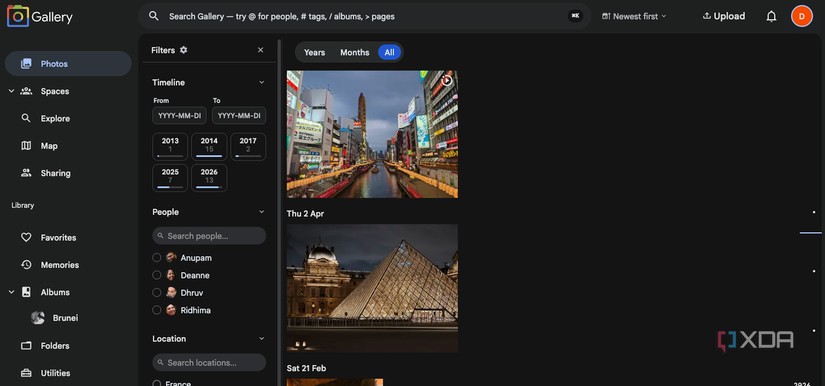Select the Anupam person filter radio

[156, 258]
